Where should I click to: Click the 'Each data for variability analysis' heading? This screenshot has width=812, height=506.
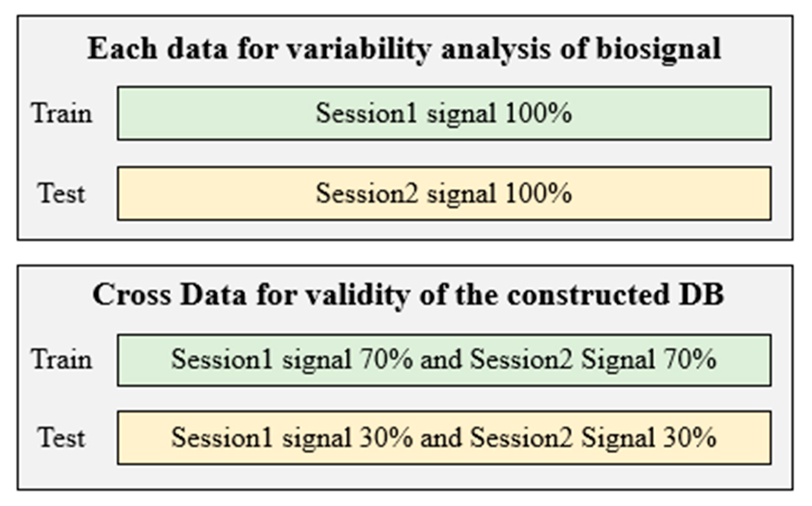(x=404, y=50)
